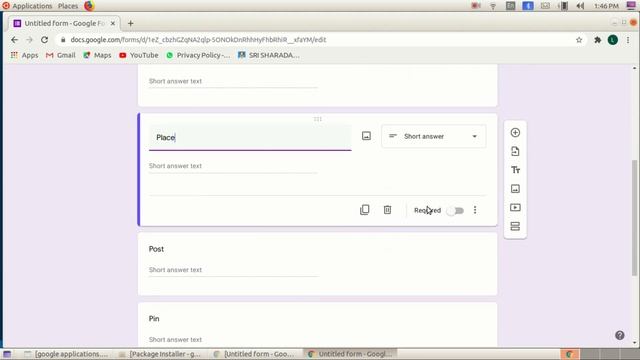Go back in browser history
This screenshot has height=360, width=640.
pos(15,40)
